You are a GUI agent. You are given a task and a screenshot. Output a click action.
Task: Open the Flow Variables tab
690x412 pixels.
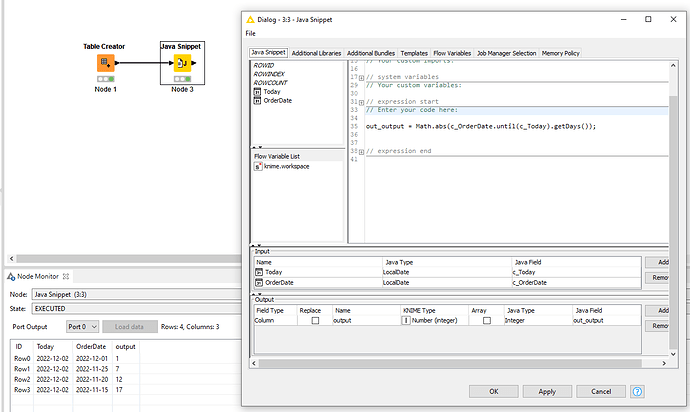pyautogui.click(x=452, y=53)
